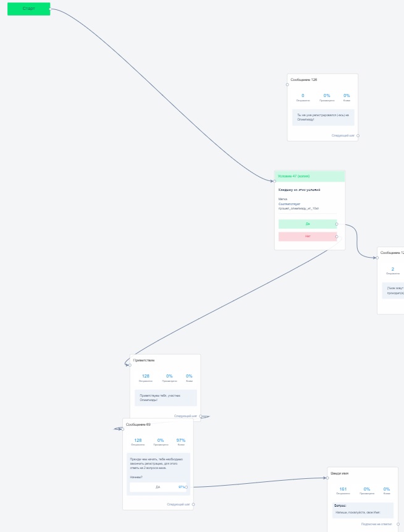Click the red Нет branch in Условие 47
The width and height of the screenshot is (404, 532).
tap(307, 236)
